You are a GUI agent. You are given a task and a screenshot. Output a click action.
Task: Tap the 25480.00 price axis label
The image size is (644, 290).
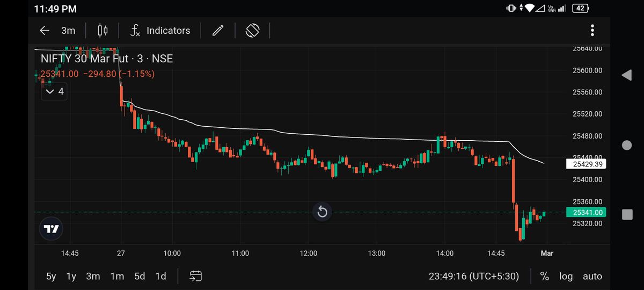(588, 136)
